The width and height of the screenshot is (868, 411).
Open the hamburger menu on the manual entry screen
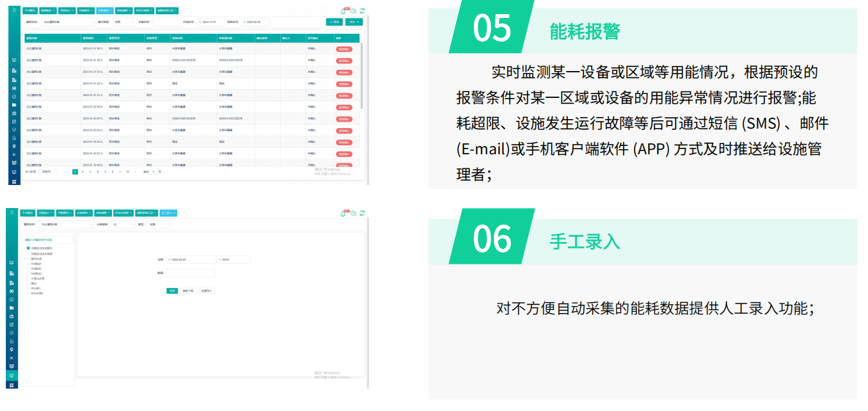pyautogui.click(x=12, y=212)
